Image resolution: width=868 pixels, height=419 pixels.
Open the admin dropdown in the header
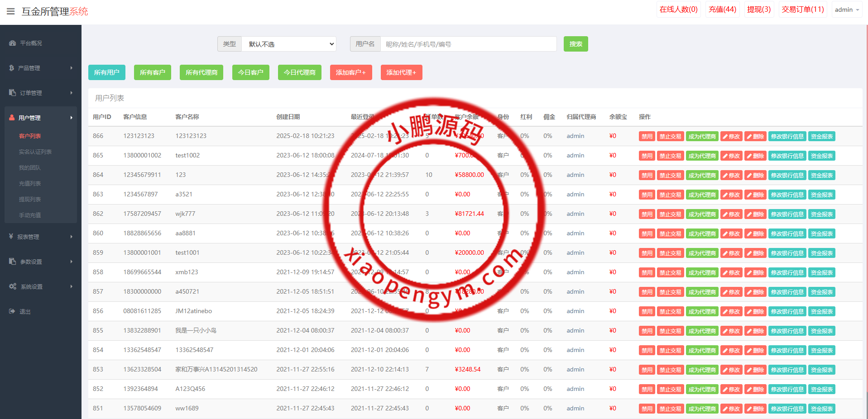pos(847,10)
